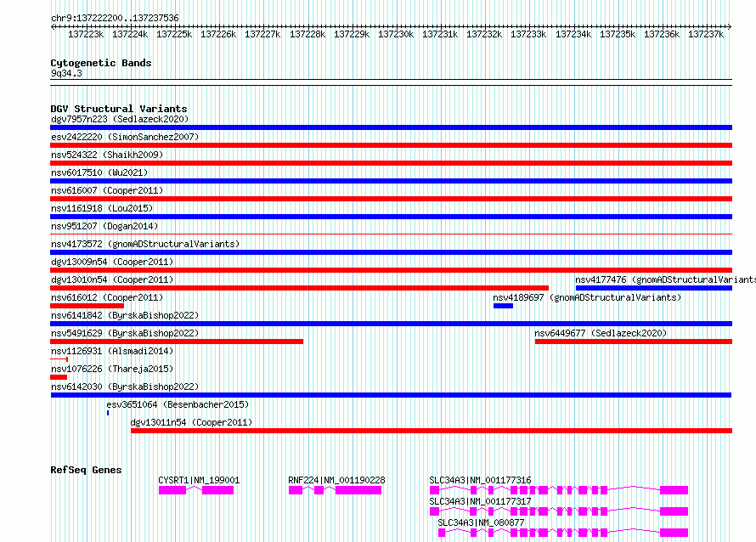The height and width of the screenshot is (542, 756).
Task: Open the RNF224|NM_001190228 gene label
Action: 336,480
